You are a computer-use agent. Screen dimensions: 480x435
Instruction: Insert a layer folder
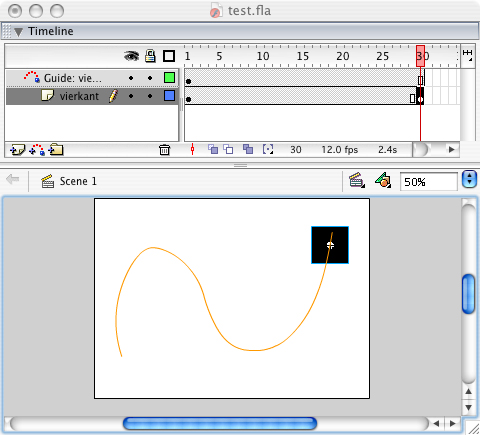click(56, 150)
